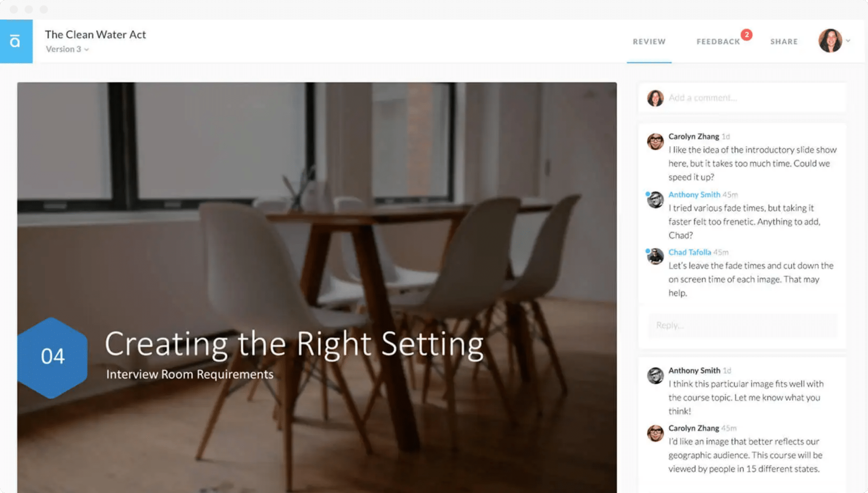Viewport: 868px width, 493px height.
Task: Click the blue hexagon 04 slide badge
Action: (x=53, y=358)
